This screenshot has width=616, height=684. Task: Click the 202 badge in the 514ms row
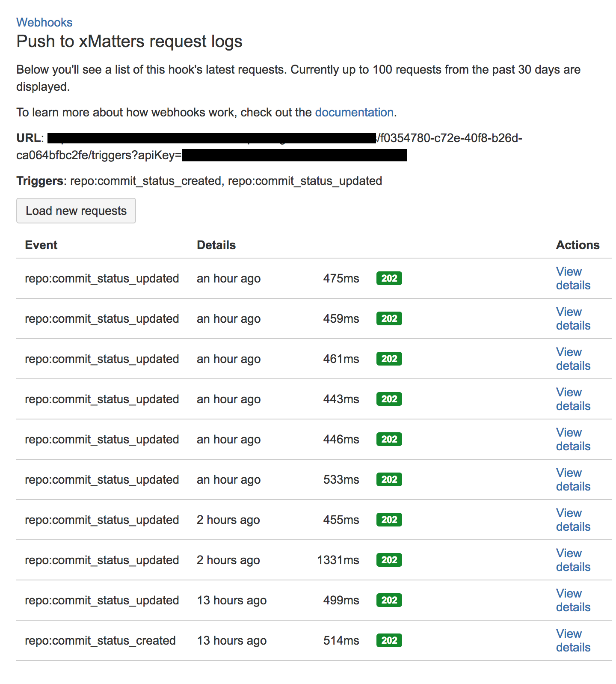click(x=389, y=640)
